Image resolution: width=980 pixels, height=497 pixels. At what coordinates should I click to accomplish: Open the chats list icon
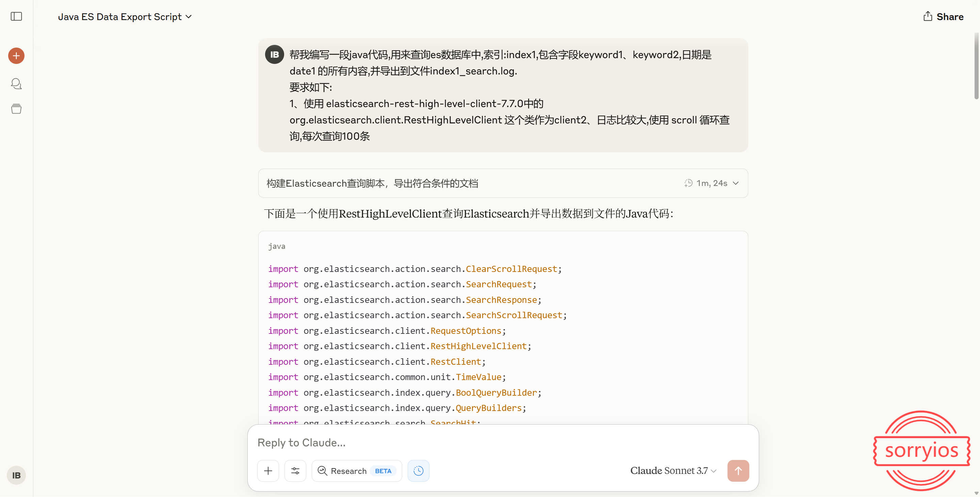coord(16,84)
